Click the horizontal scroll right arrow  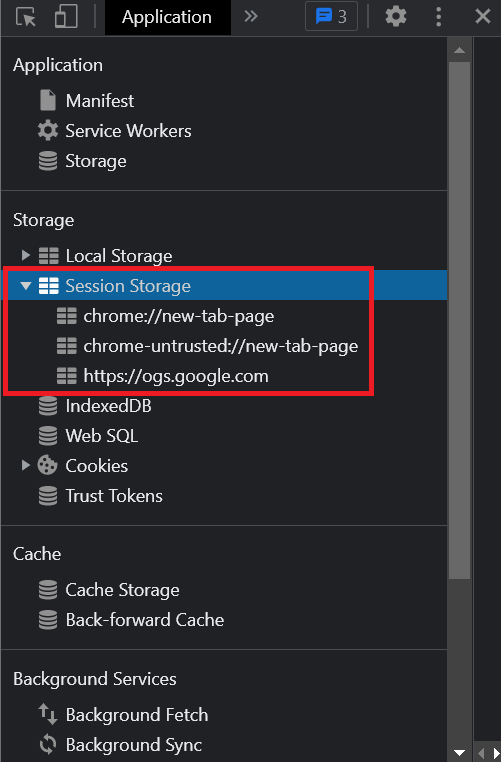497,753
